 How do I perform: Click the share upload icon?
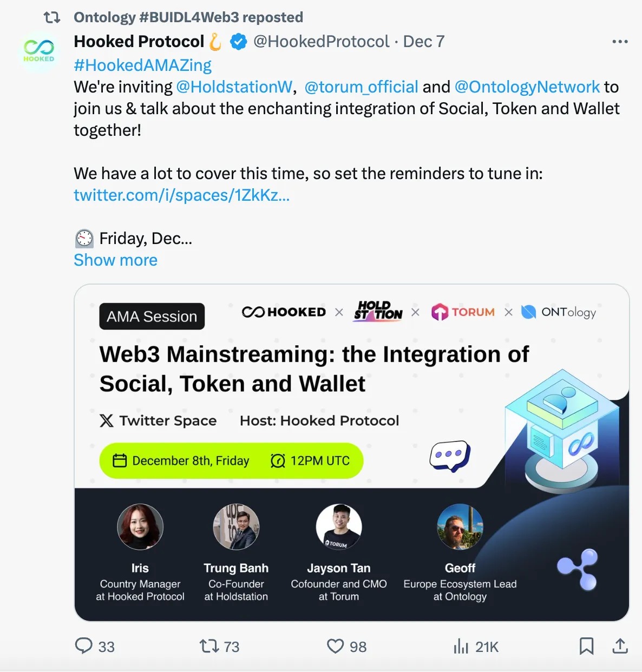[620, 646]
